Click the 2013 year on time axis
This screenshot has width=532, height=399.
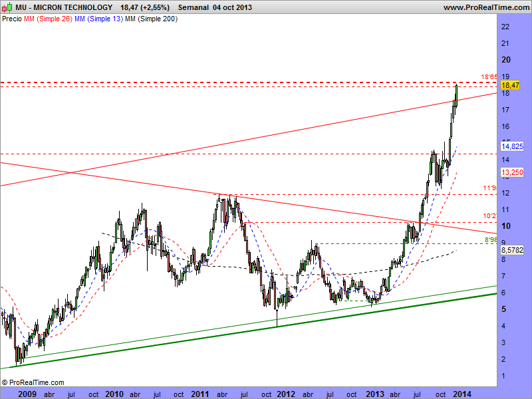click(x=374, y=394)
